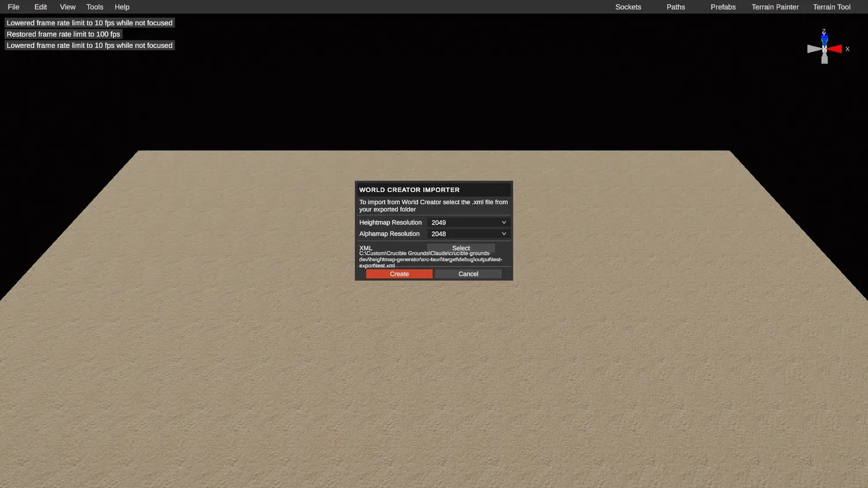868x488 pixels.
Task: Click Select to choose XML file
Action: coord(461,247)
